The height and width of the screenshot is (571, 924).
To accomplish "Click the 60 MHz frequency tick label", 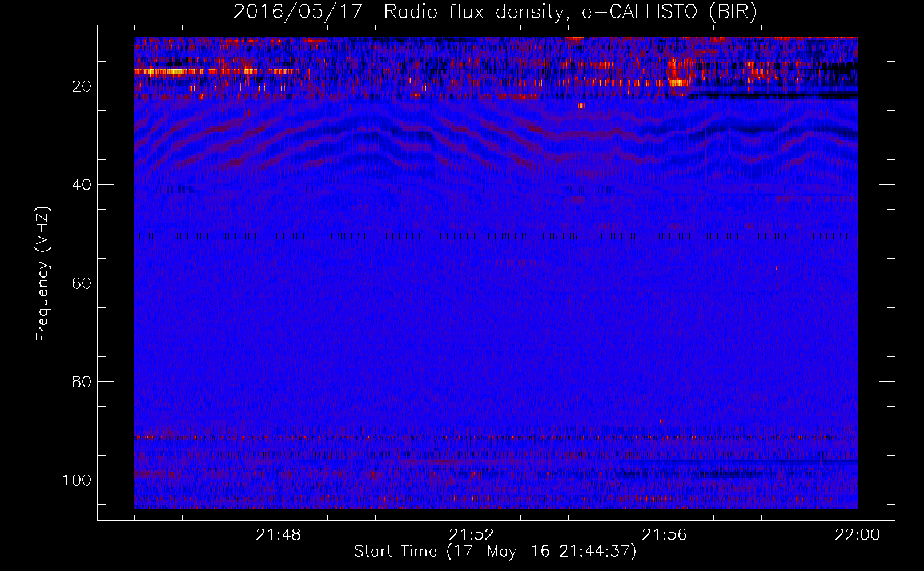I will click(x=82, y=283).
